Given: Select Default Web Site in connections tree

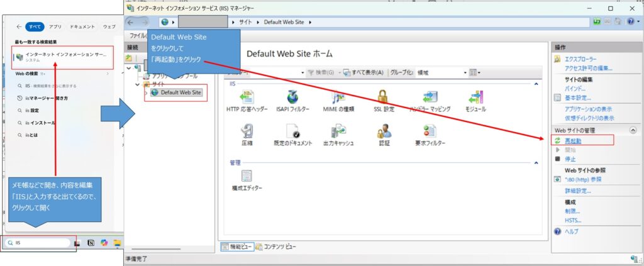Looking at the screenshot, I should (180, 92).
